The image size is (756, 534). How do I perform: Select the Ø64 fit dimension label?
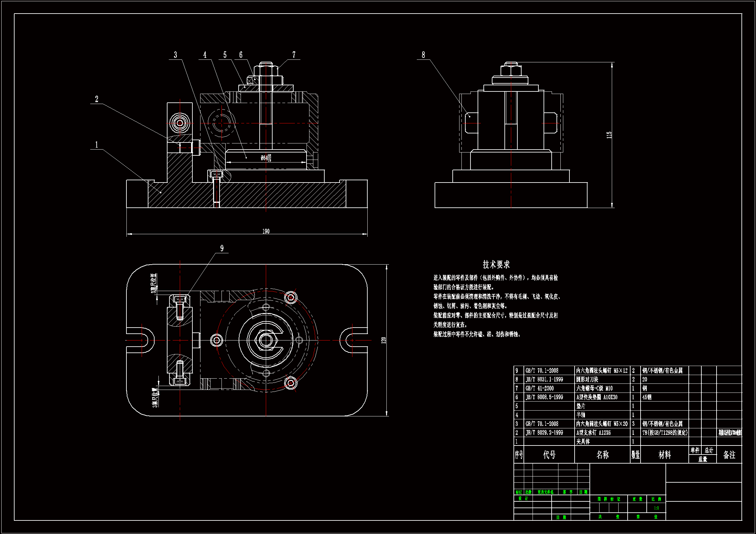tap(266, 158)
